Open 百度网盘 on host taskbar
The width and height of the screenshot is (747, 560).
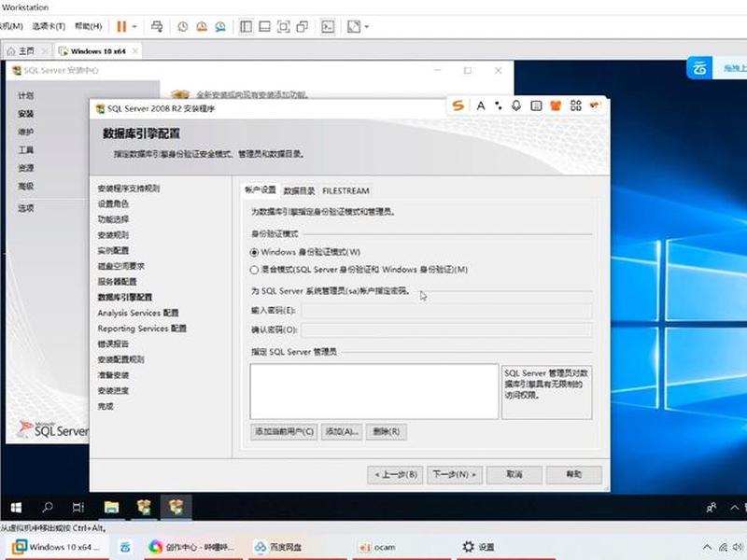coord(278,547)
